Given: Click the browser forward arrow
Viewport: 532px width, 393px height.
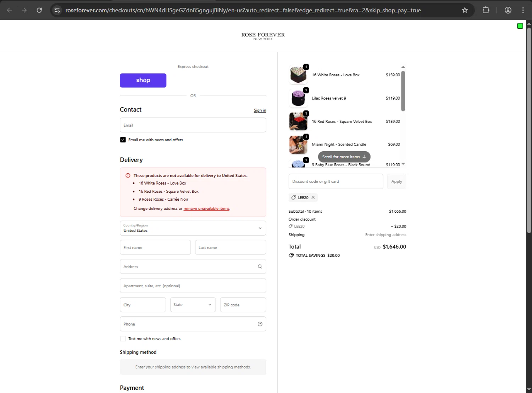Looking at the screenshot, I should pos(24,10).
